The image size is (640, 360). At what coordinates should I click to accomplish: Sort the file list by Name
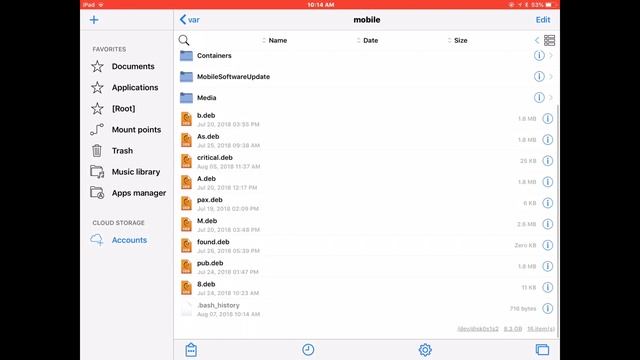[275, 40]
